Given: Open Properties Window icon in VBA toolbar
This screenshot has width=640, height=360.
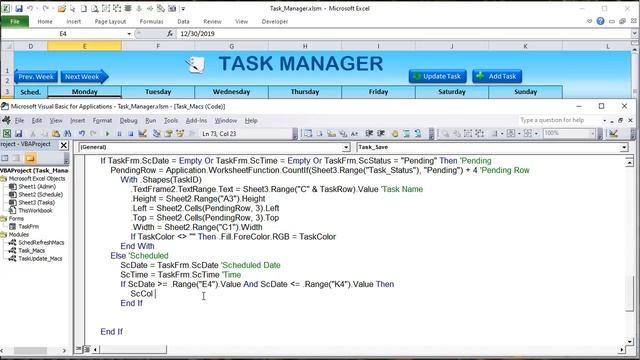Looking at the screenshot, I should pos(168,133).
